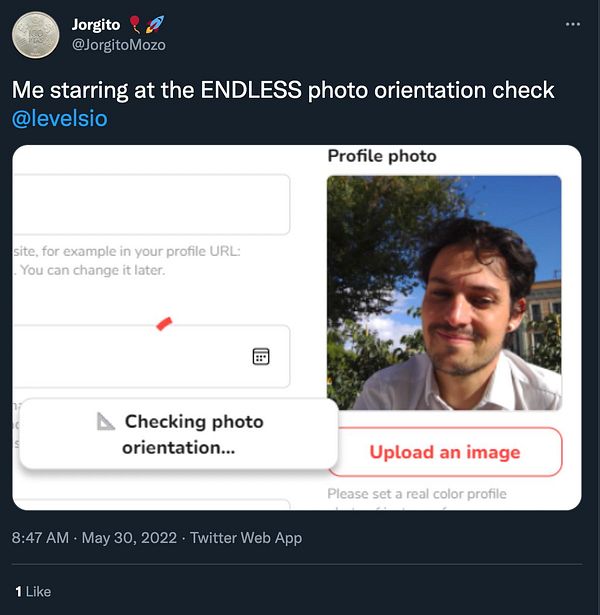Click the rocket emoji next to Jorgito
This screenshot has width=600, height=615.
(x=155, y=24)
